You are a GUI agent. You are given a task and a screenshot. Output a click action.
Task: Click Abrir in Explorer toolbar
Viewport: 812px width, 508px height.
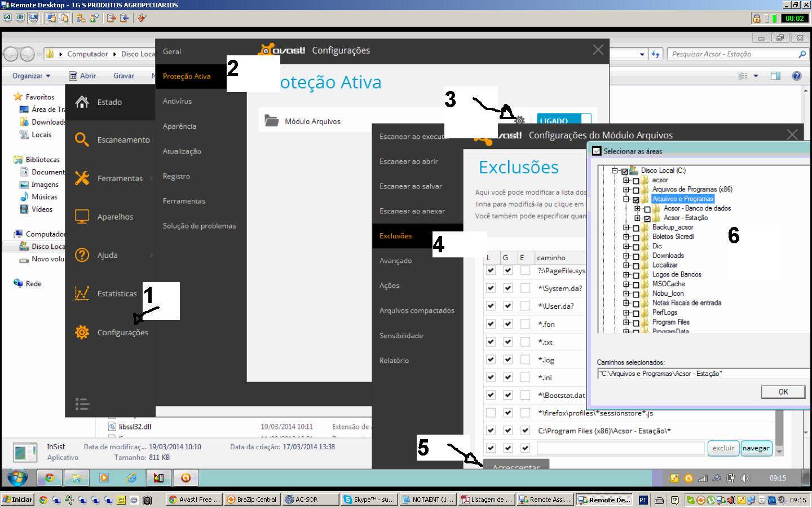pos(82,76)
